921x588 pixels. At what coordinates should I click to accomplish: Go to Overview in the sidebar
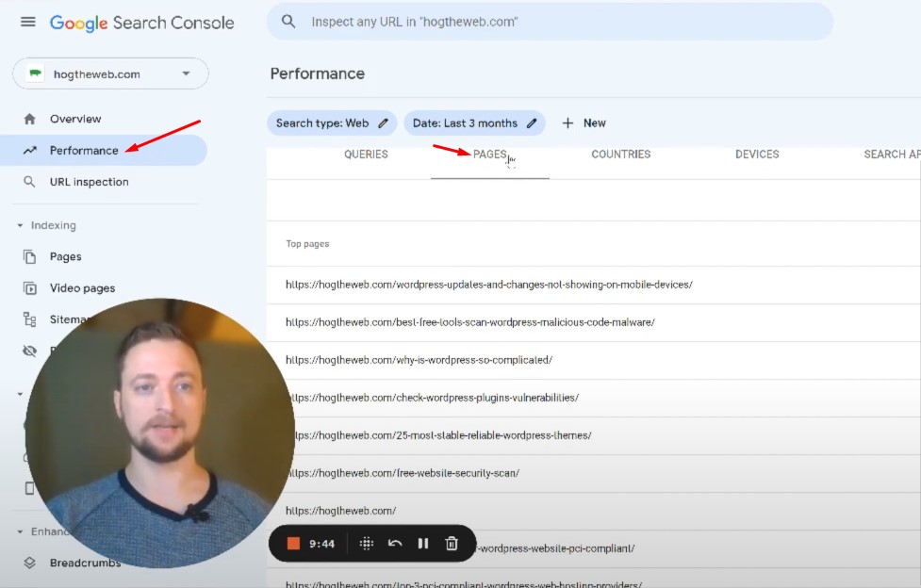point(75,120)
